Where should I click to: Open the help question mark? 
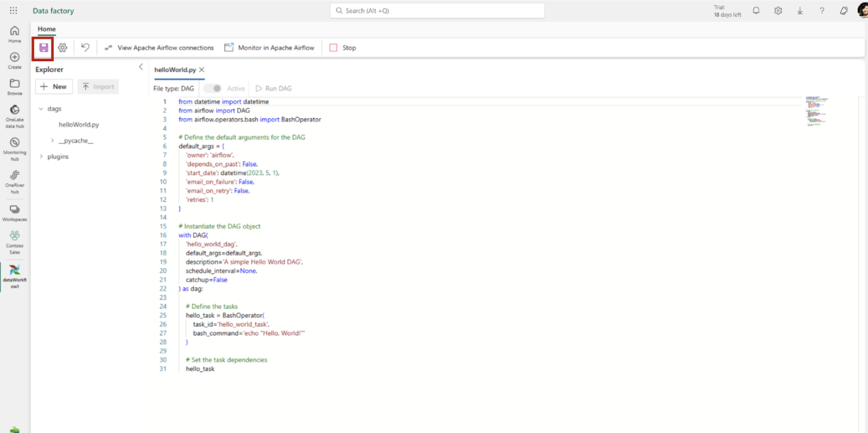(x=822, y=11)
